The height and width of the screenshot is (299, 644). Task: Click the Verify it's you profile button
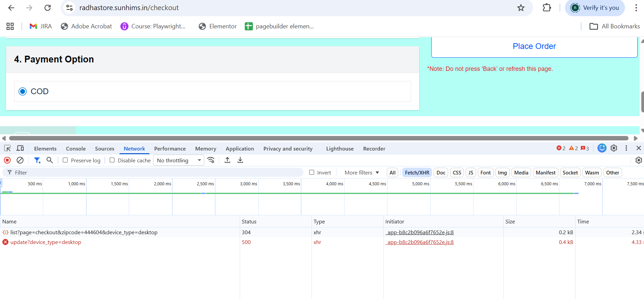pos(595,8)
